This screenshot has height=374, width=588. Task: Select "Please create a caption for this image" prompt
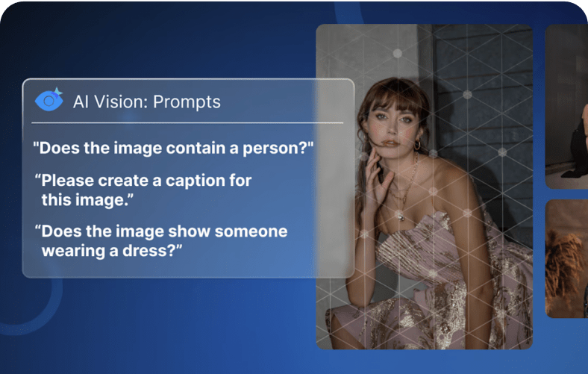pyautogui.click(x=143, y=190)
